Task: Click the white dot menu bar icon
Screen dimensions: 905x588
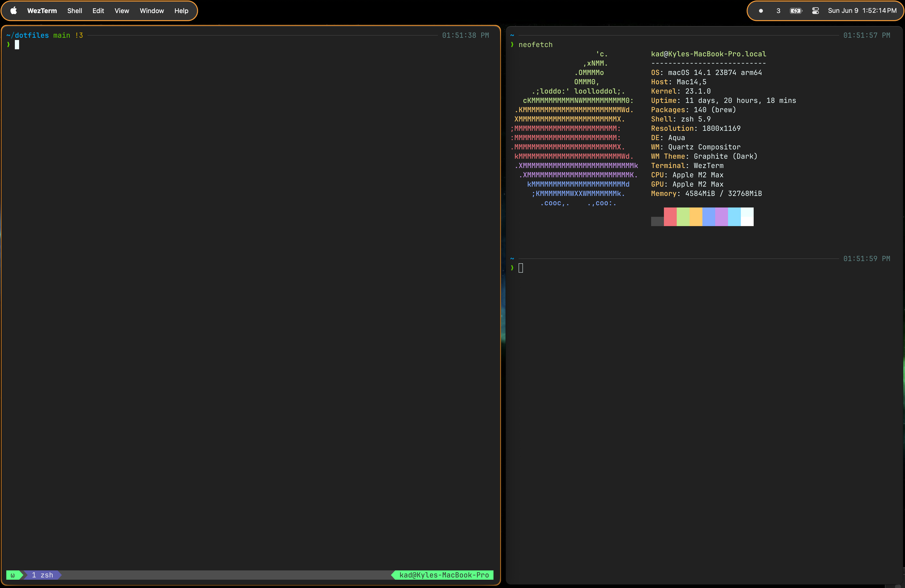Action: click(760, 11)
